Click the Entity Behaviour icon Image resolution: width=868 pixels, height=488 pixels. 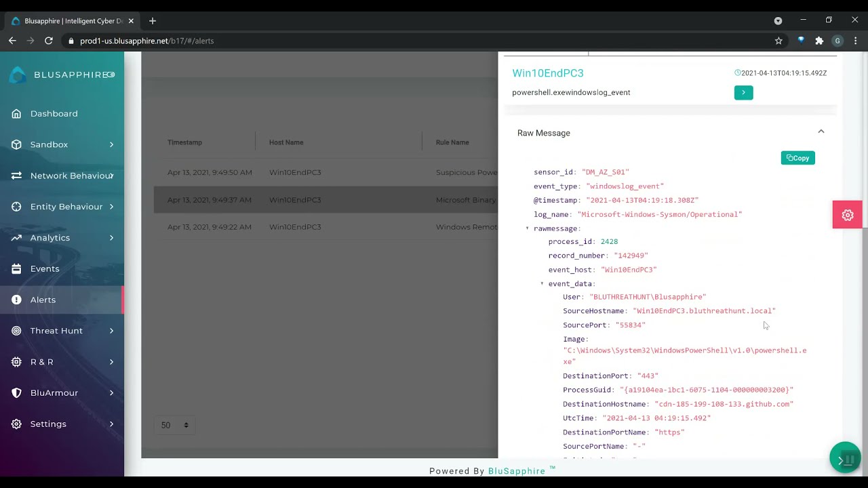click(x=16, y=207)
